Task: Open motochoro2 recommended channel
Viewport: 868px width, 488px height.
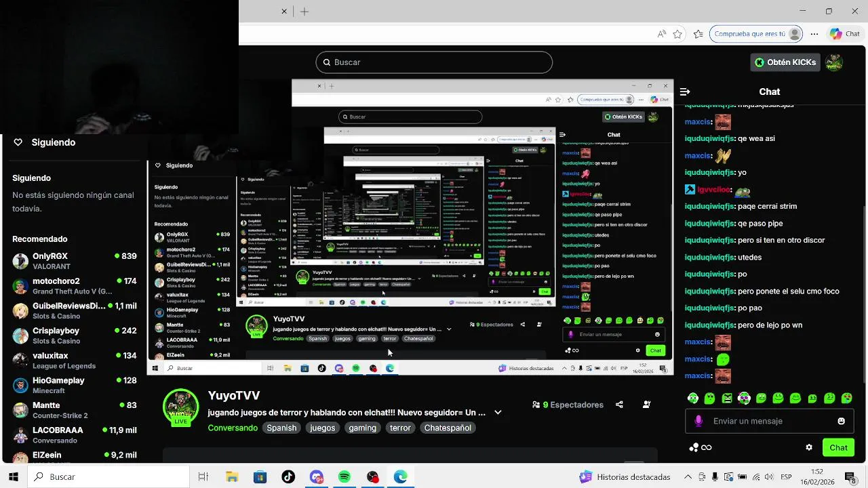Action: (75, 286)
